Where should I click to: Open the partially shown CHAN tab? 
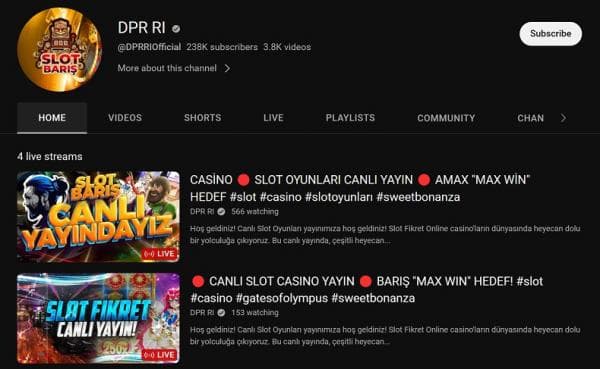530,118
